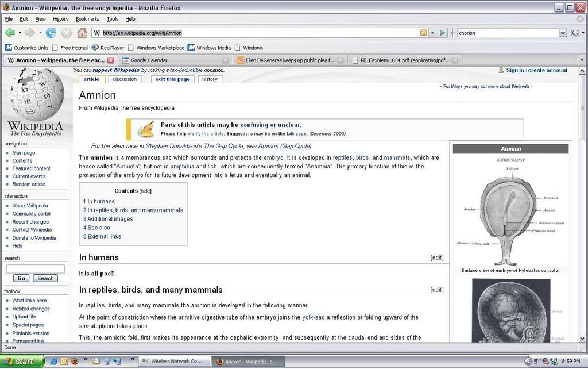Open the edit this page tab
This screenshot has width=588, height=369.
172,79
